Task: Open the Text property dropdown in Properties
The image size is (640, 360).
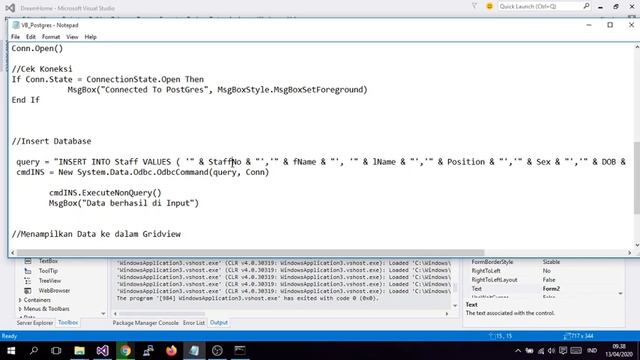Action: pyautogui.click(x=620, y=293)
